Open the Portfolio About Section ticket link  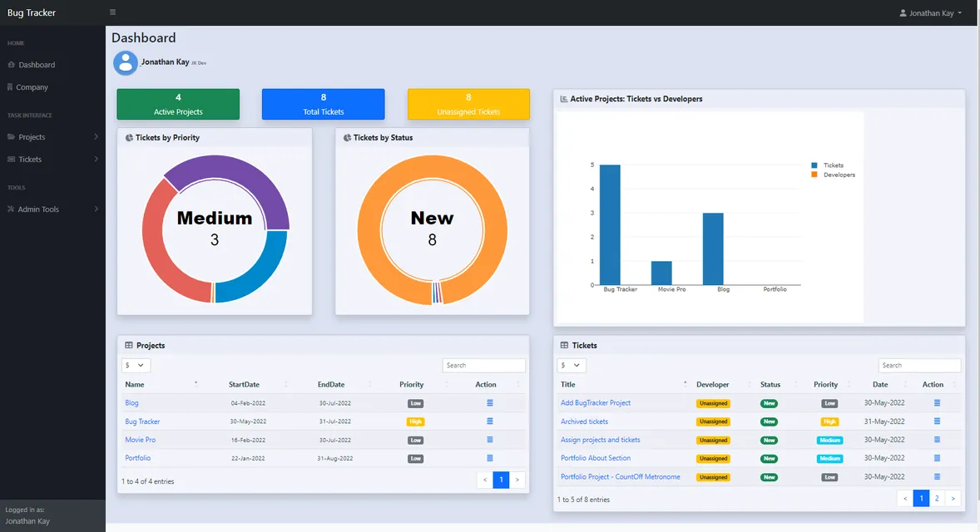pyautogui.click(x=596, y=458)
